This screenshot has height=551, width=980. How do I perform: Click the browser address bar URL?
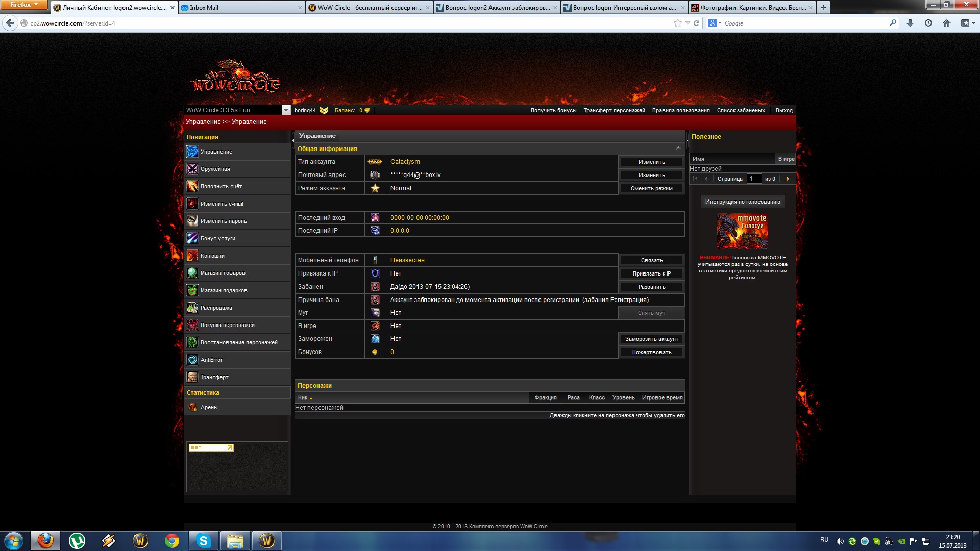click(72, 23)
